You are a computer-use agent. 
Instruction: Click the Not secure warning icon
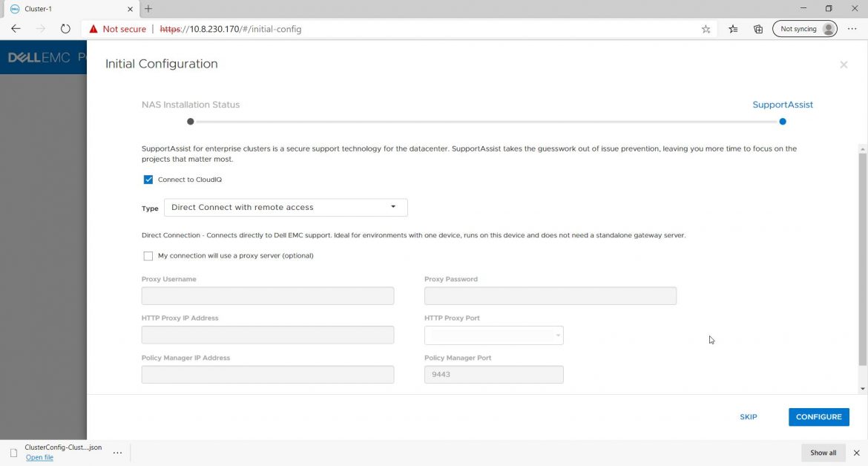click(x=93, y=29)
